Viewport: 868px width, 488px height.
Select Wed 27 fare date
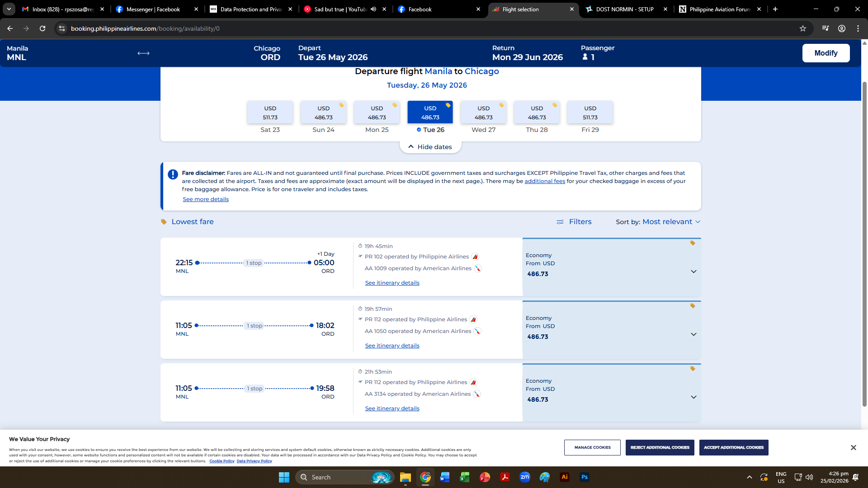pos(483,113)
